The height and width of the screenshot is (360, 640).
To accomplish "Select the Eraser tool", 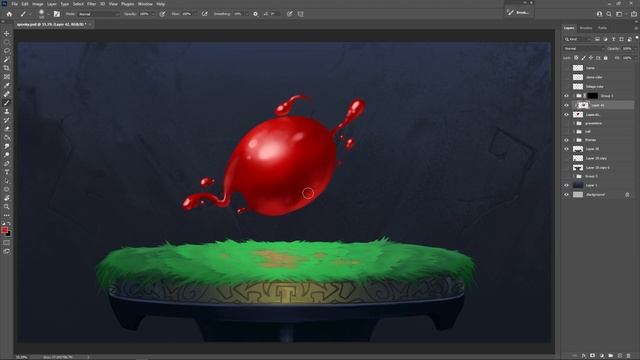I will click(7, 129).
